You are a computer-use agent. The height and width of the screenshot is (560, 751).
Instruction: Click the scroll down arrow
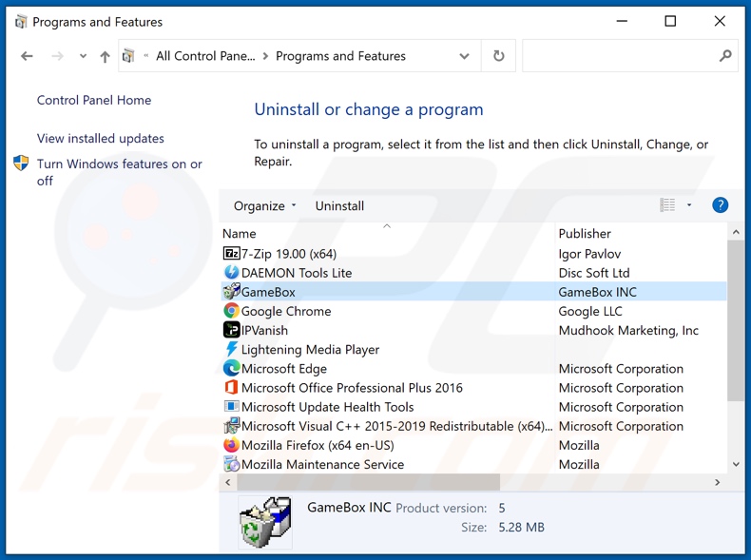click(x=736, y=464)
